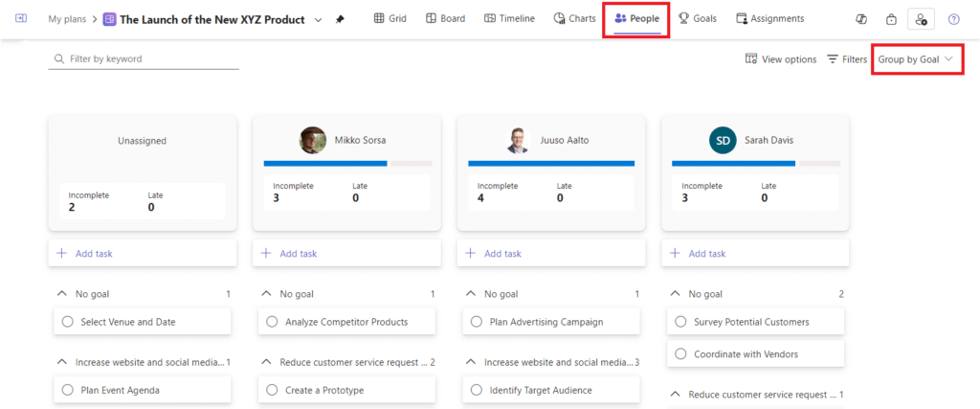Add task under Sarah Davis column
Image resolution: width=980 pixels, height=409 pixels.
[756, 253]
